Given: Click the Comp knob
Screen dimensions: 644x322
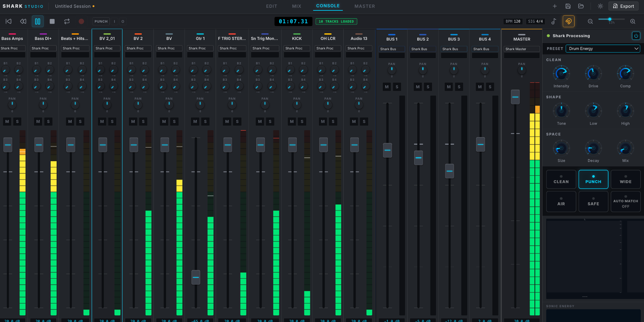Looking at the screenshot, I should point(625,74).
